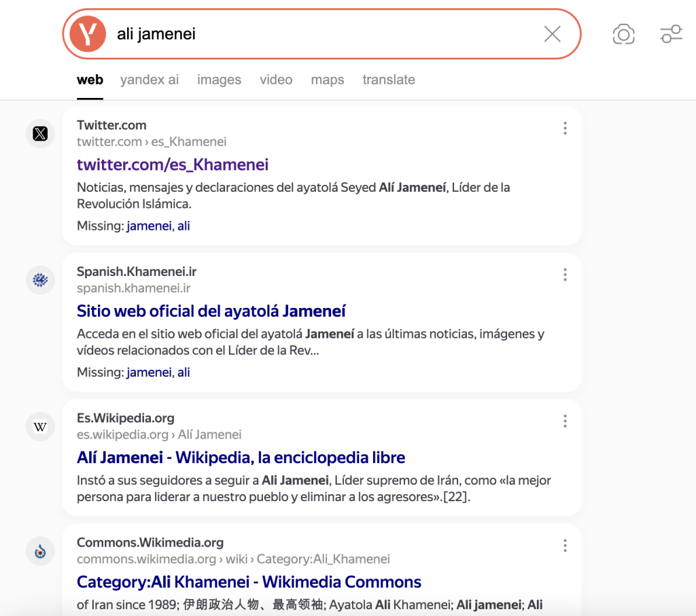Open Sitio web oficial del ayatolá Jameneí

(x=211, y=311)
